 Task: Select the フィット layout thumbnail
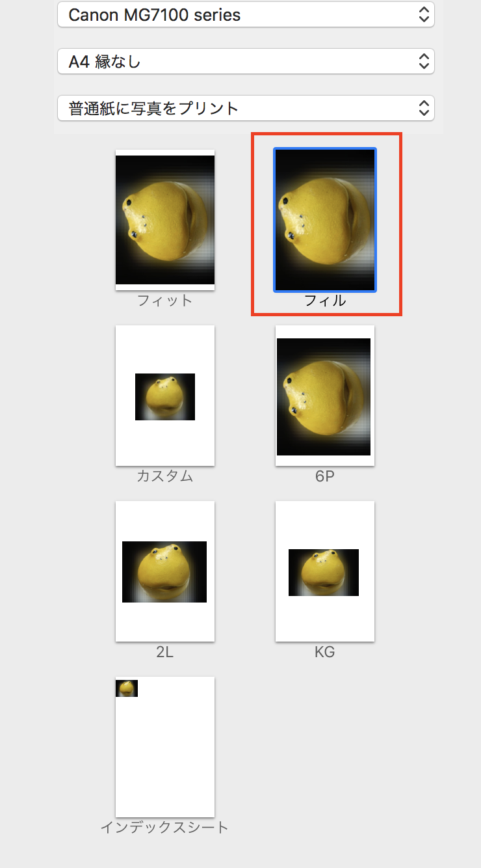point(165,220)
